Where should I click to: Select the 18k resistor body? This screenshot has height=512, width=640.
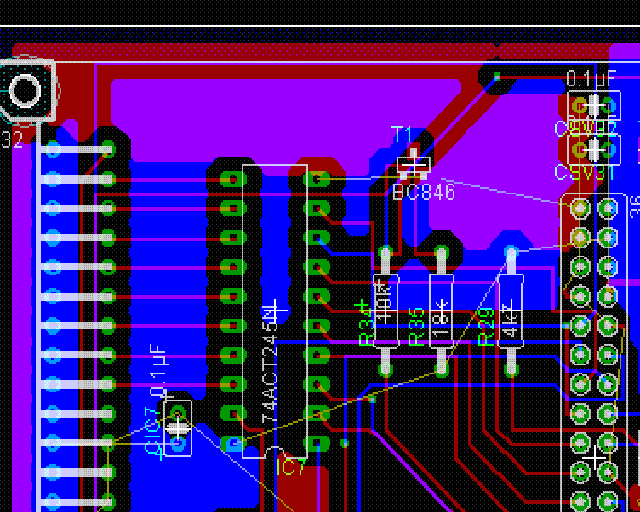pyautogui.click(x=442, y=311)
